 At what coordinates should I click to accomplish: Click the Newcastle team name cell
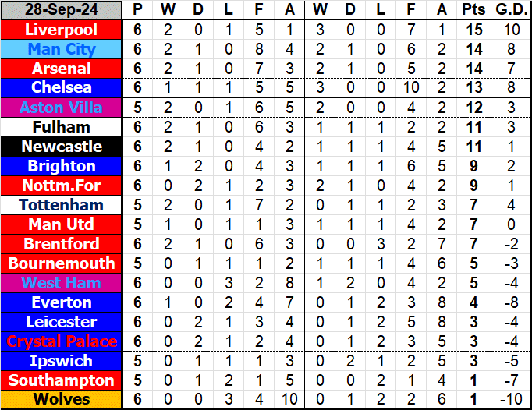61,147
